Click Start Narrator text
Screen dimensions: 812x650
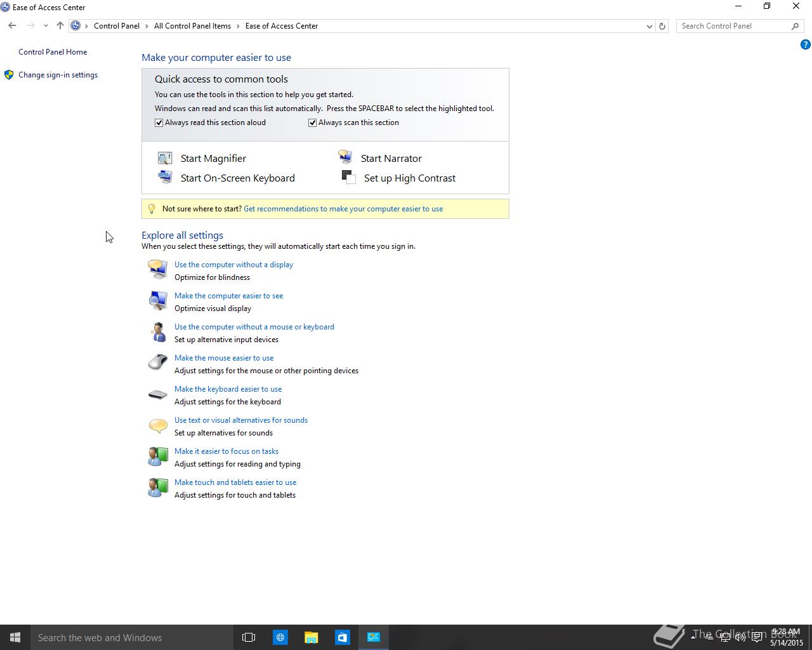coord(391,159)
